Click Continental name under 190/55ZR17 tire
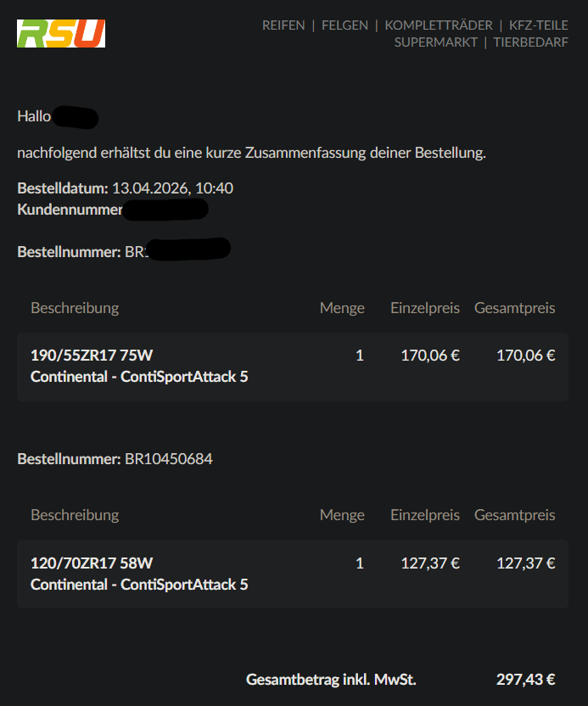Image resolution: width=588 pixels, height=706 pixels. click(68, 376)
